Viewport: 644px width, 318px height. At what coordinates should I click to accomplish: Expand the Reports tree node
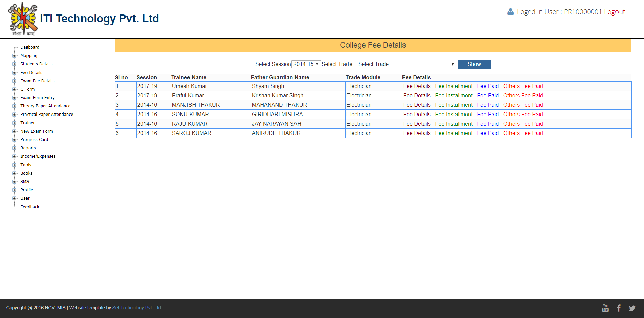(14, 148)
